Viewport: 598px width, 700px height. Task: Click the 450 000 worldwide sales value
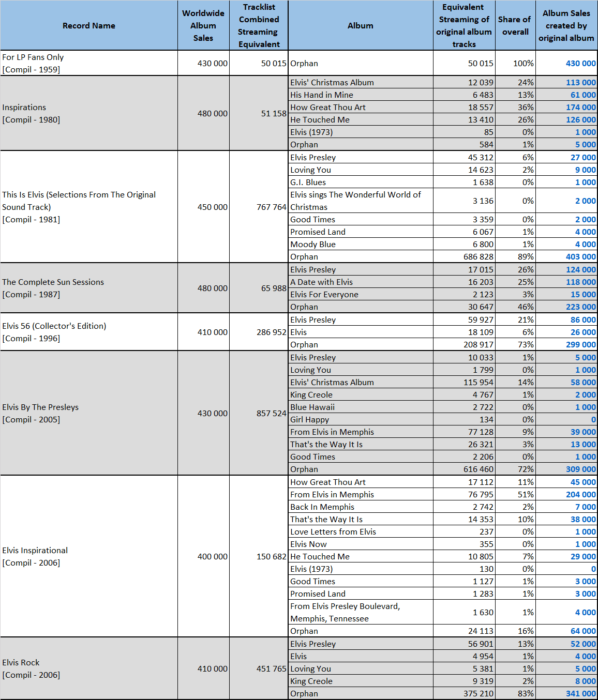point(203,207)
